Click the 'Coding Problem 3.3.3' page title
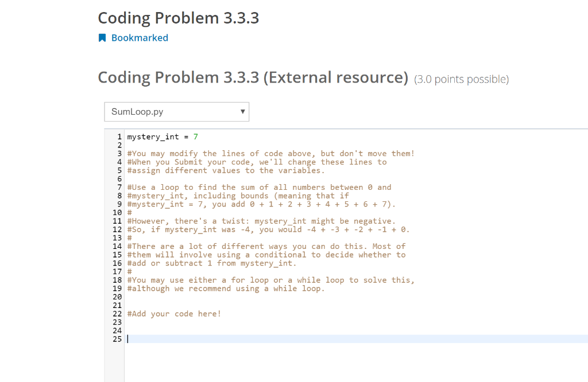This screenshot has width=588, height=382. (x=179, y=18)
